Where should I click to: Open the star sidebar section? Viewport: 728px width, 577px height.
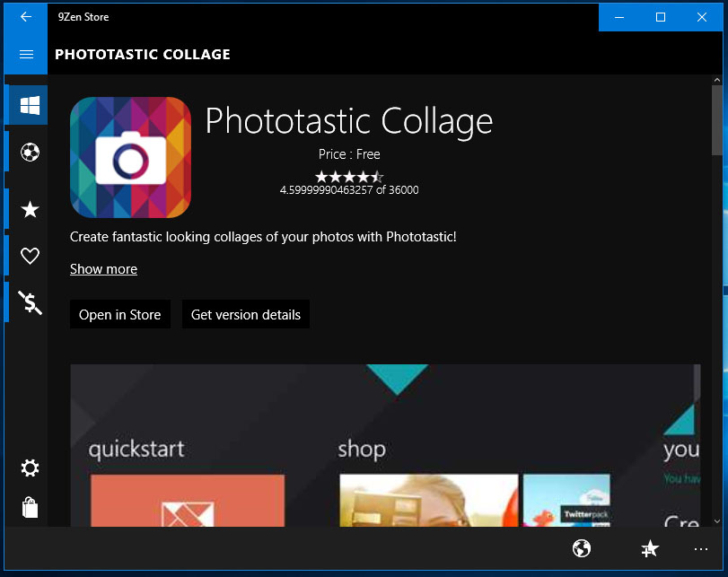(x=31, y=209)
